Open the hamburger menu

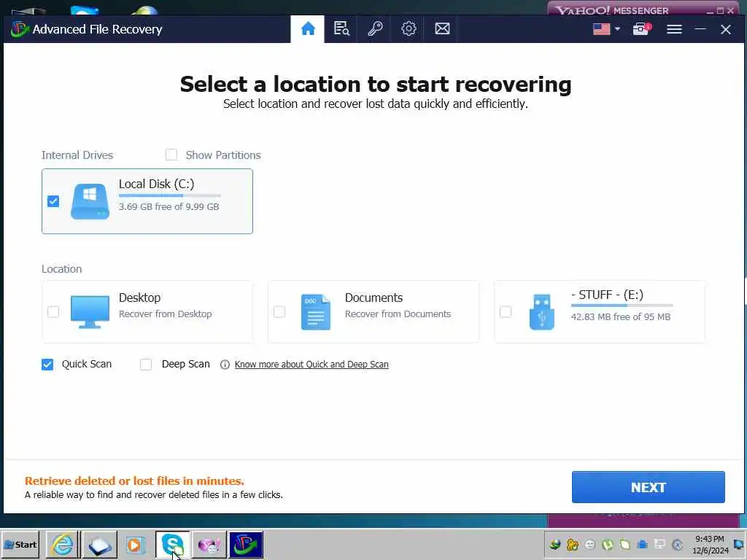[674, 29]
